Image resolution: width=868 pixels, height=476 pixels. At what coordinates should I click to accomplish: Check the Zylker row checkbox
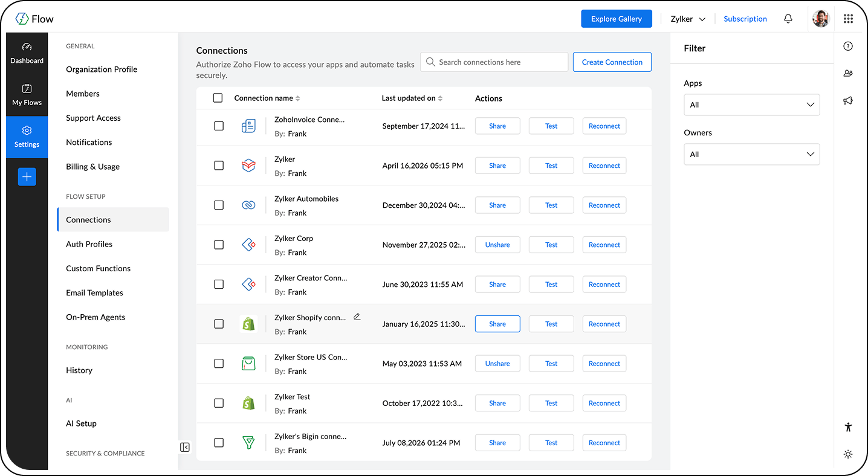[x=219, y=166]
